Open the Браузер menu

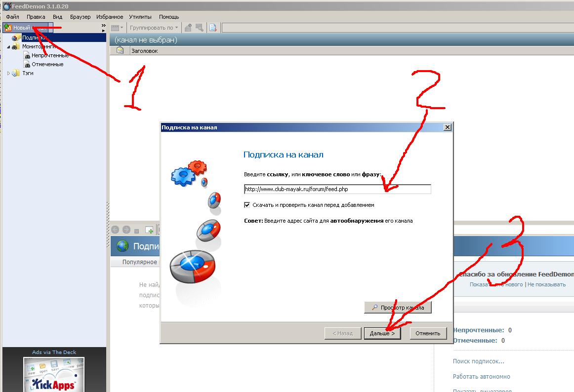pyautogui.click(x=80, y=17)
